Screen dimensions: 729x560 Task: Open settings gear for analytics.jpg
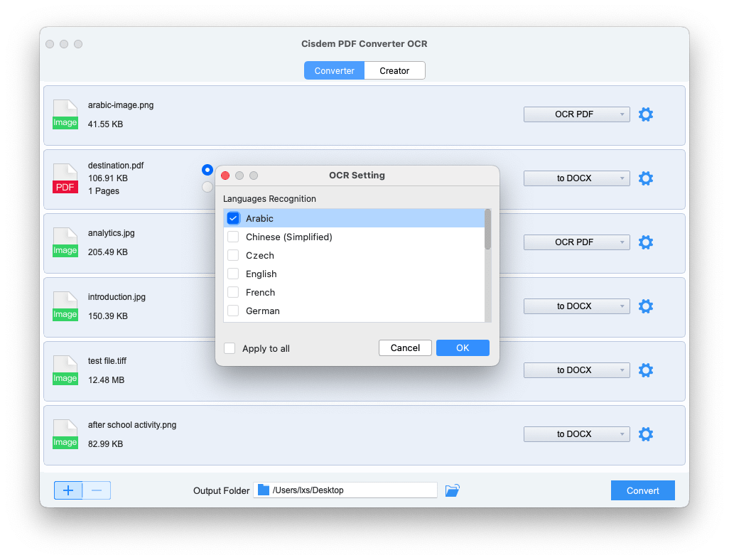tap(645, 242)
